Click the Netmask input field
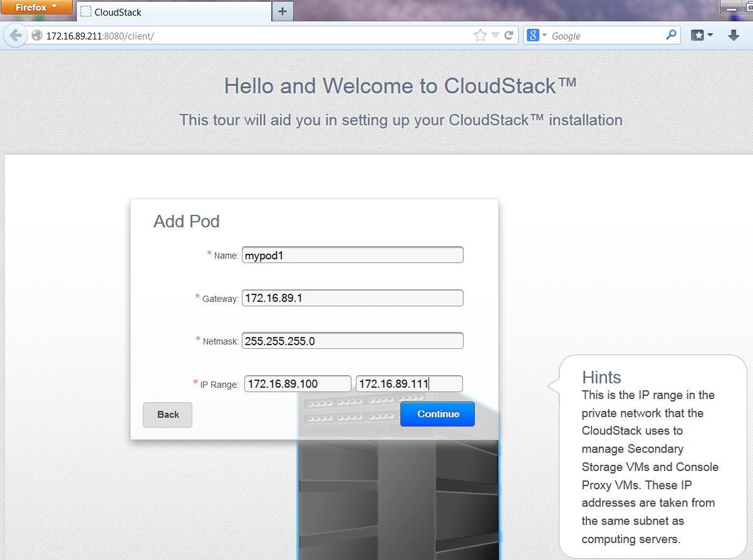The height and width of the screenshot is (560, 753). click(353, 341)
